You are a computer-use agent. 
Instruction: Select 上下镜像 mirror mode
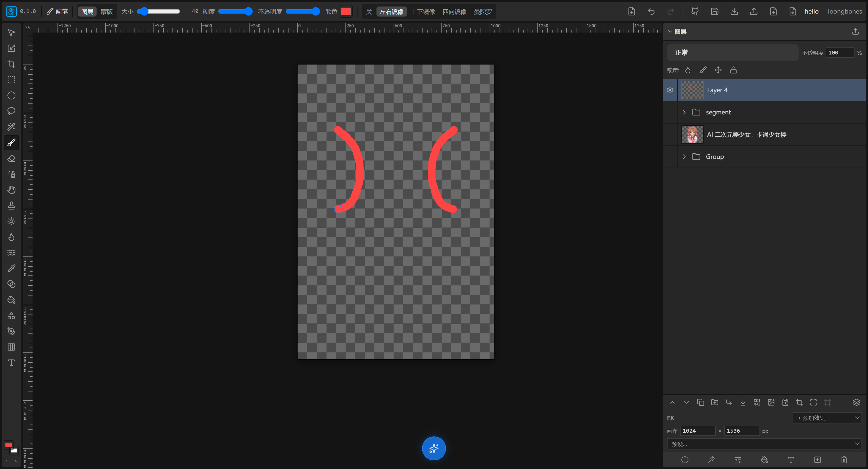tap(423, 11)
